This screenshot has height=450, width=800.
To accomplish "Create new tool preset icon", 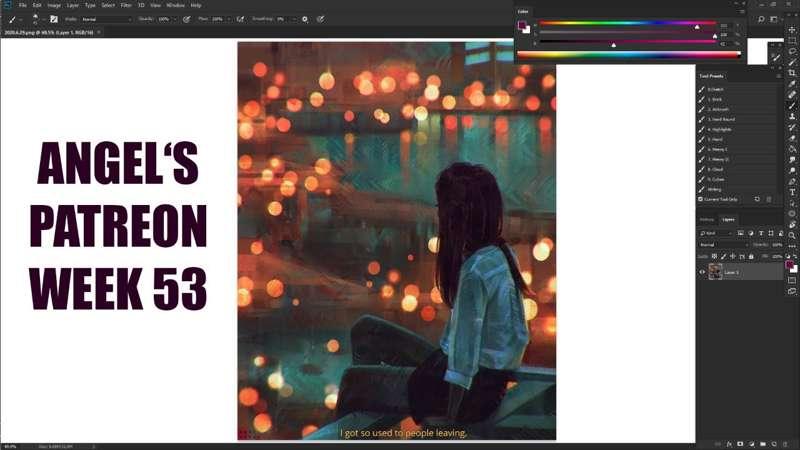I will [x=757, y=199].
